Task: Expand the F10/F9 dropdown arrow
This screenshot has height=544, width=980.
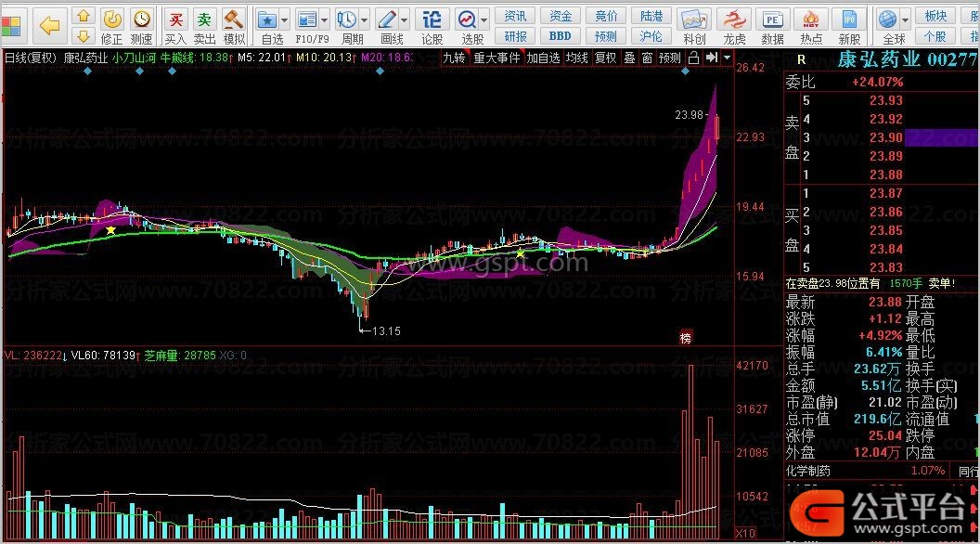Action: pos(325,20)
